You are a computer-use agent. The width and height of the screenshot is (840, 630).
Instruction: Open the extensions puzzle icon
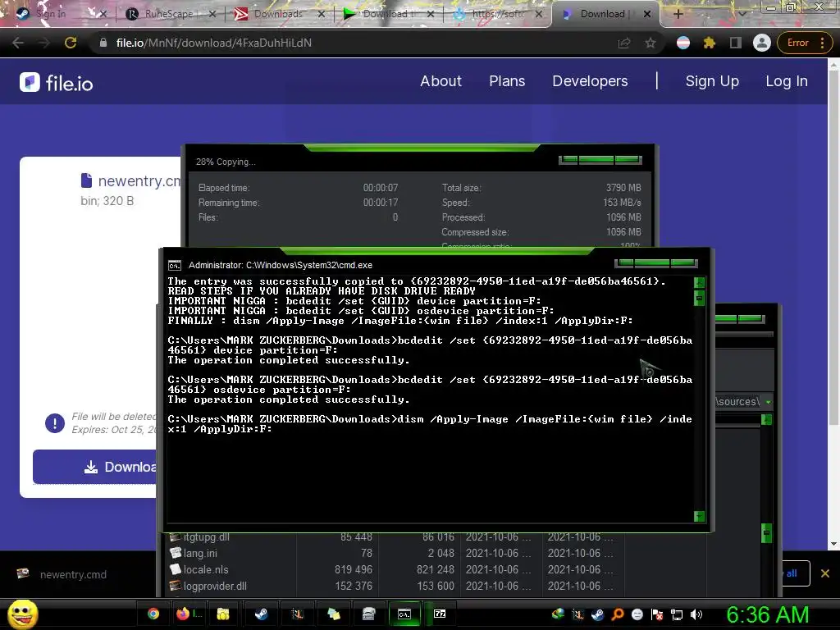[x=710, y=43]
